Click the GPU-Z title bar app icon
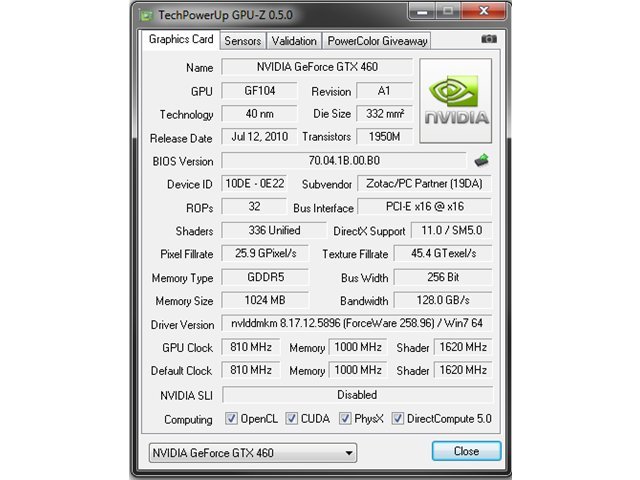The width and height of the screenshot is (640, 480). [146, 16]
